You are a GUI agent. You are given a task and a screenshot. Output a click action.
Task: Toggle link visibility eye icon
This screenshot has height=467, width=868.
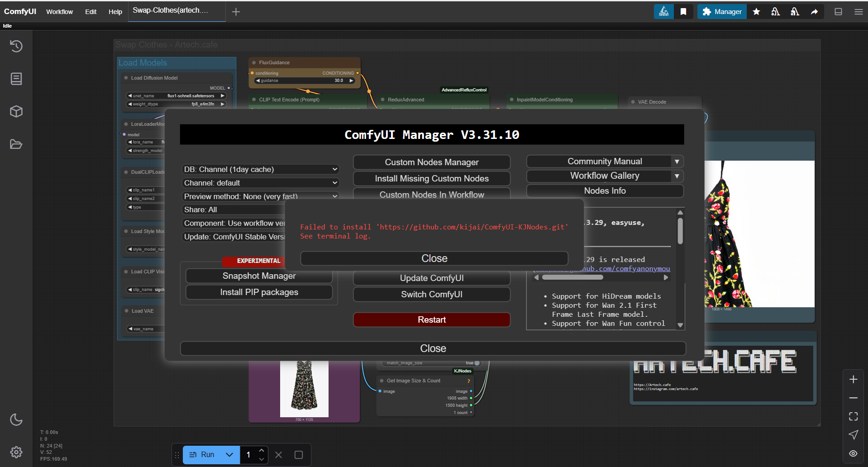[x=853, y=453]
